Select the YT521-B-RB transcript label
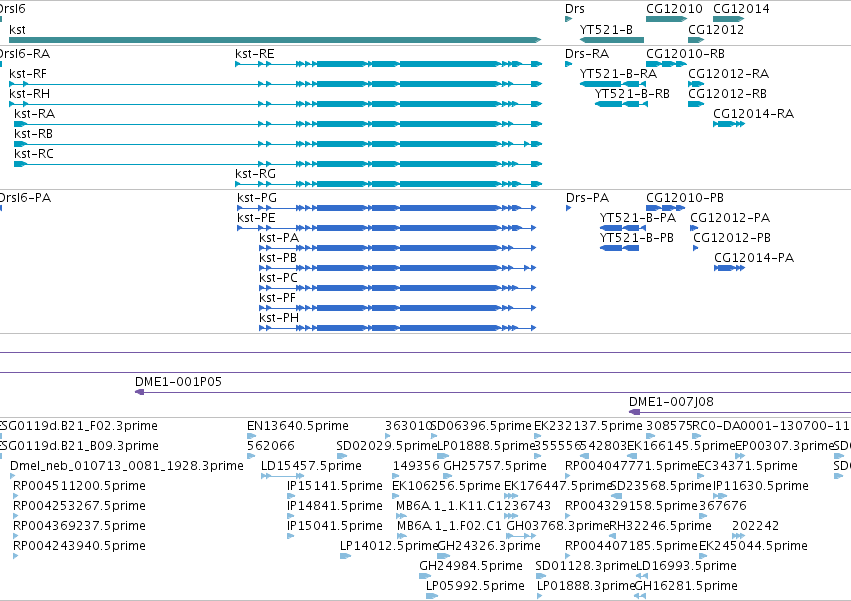 point(632,94)
